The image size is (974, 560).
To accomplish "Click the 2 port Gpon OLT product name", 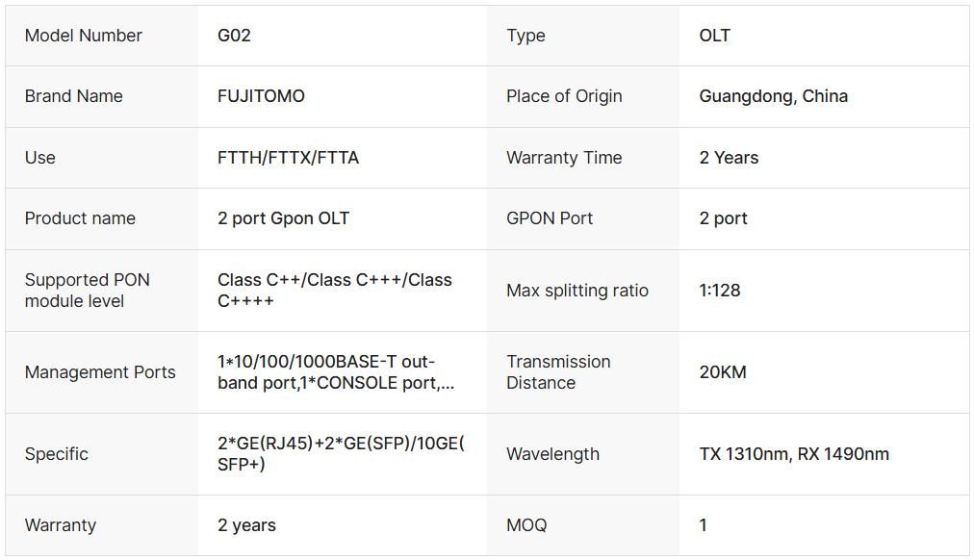I will (x=283, y=218).
